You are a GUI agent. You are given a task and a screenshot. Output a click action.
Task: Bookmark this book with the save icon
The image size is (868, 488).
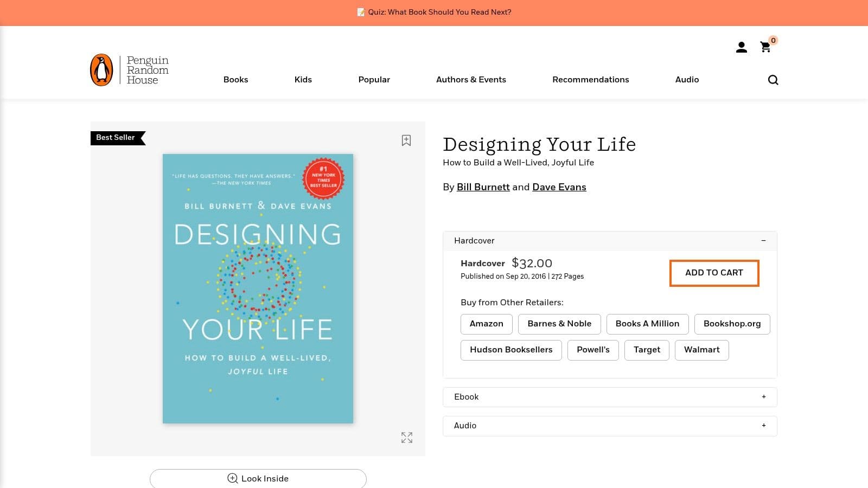click(x=406, y=140)
